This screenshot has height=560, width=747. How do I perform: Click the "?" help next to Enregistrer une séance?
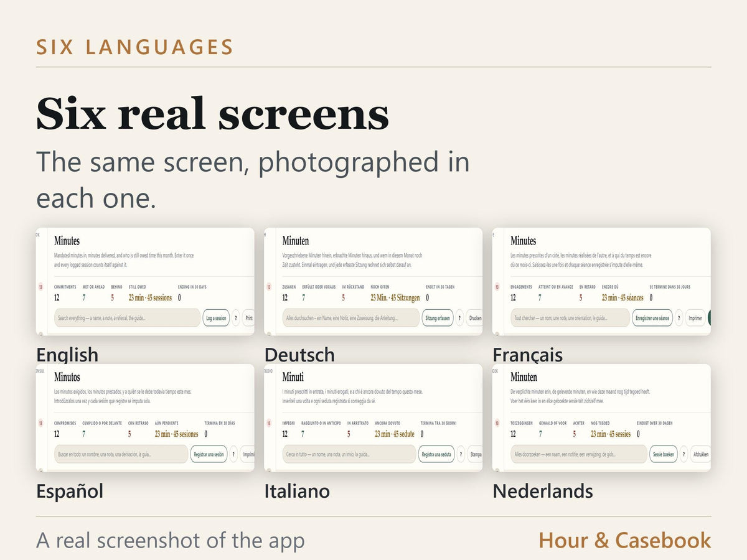point(679,318)
